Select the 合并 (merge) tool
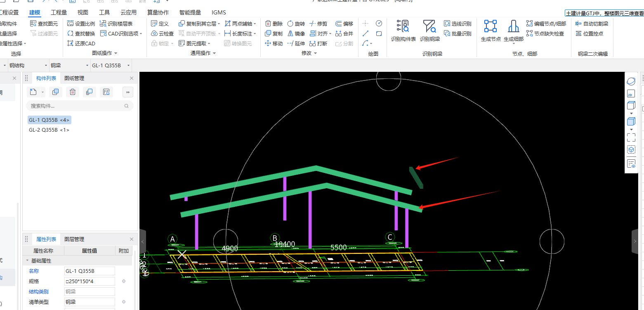 tap(344, 33)
